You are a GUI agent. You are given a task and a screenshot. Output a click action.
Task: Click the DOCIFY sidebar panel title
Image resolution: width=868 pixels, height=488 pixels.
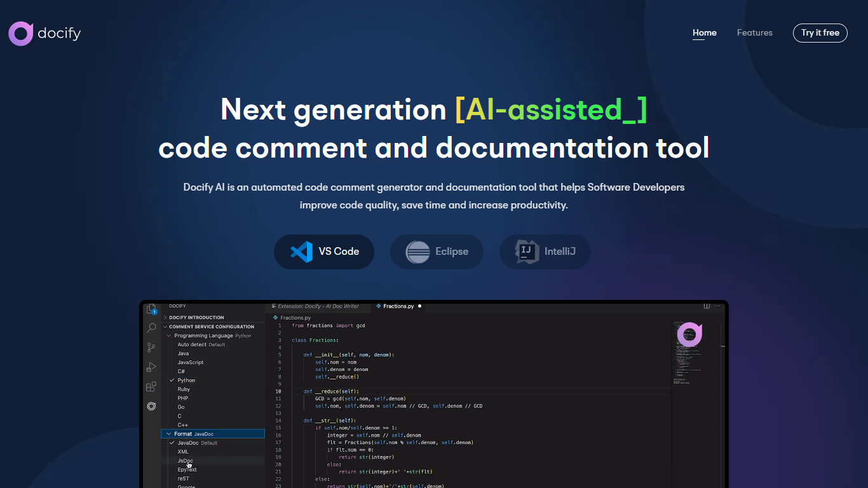coord(177,306)
